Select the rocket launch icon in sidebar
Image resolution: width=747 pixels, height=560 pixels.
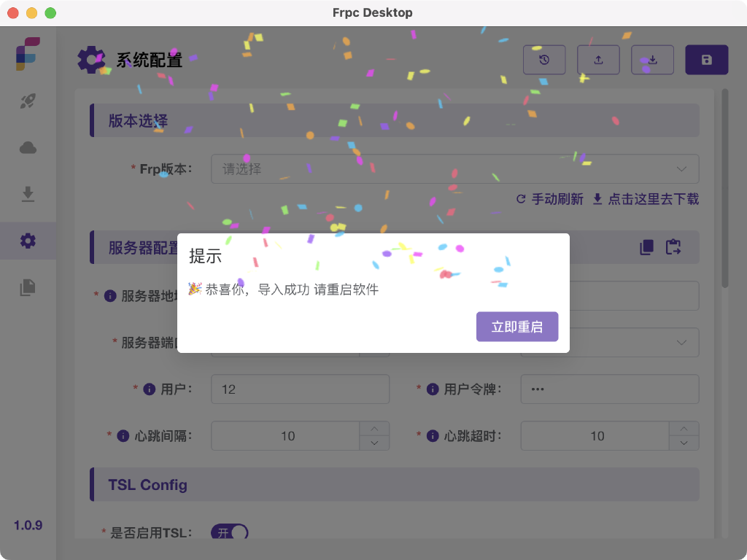[x=28, y=101]
